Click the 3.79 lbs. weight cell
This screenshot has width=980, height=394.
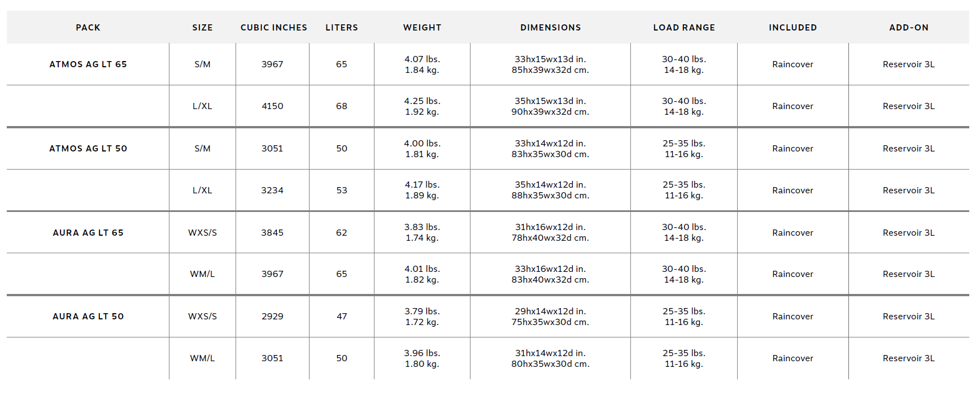coord(422,311)
